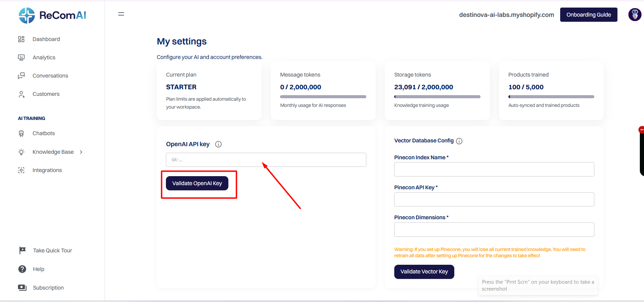Open Chatbots under AI Training
644x302 pixels.
43,133
